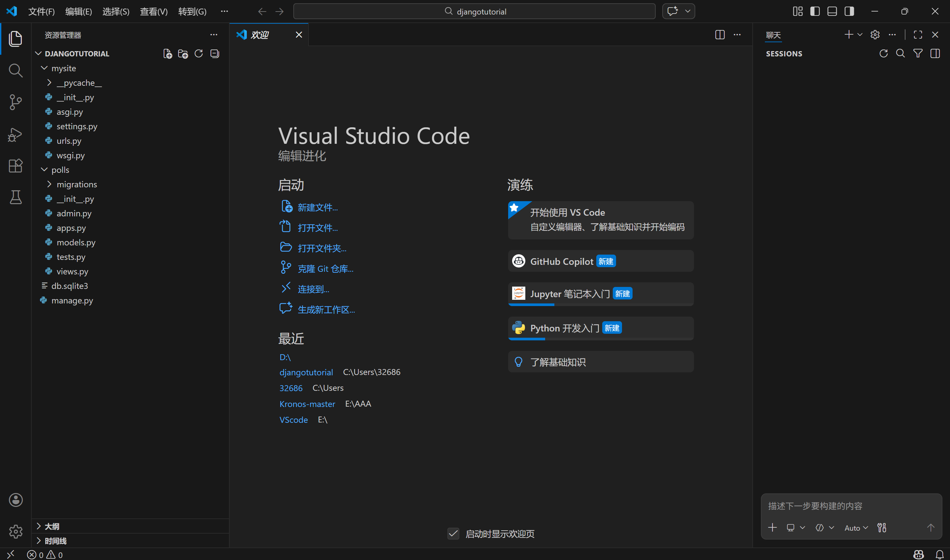Collapse all folders in explorer
Screen dimensions: 950x560
[x=215, y=53]
